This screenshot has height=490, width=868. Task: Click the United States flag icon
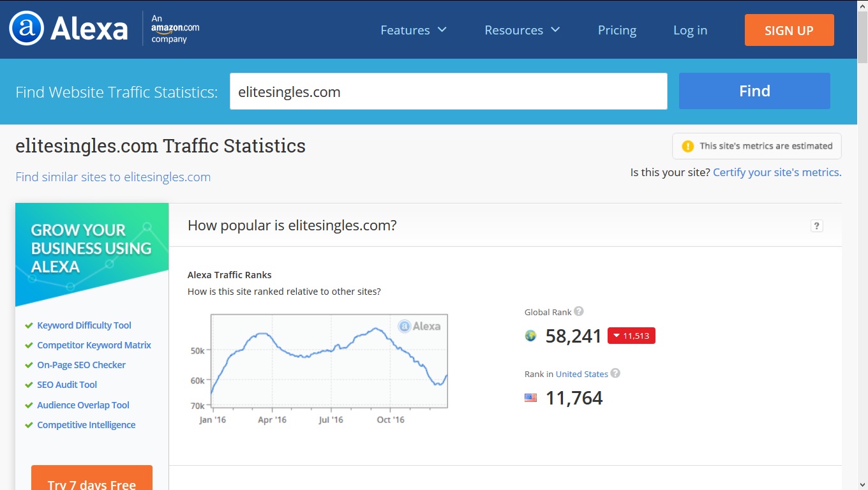(530, 398)
